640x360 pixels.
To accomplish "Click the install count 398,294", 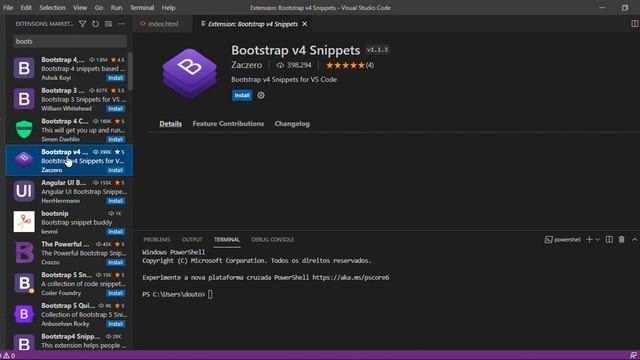I will (x=294, y=65).
